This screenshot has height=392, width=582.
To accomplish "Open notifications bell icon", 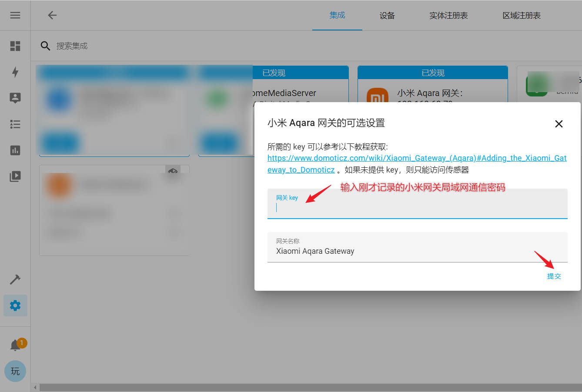I will pyautogui.click(x=15, y=345).
